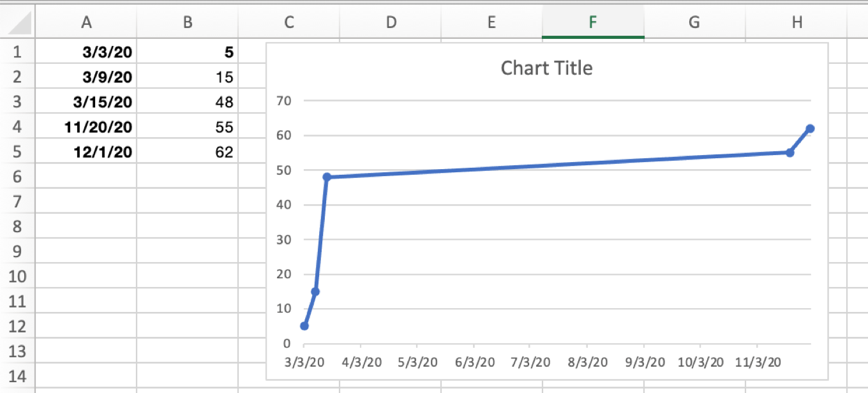Click cell B3 with value 48
This screenshot has height=393, width=868.
pyautogui.click(x=187, y=101)
